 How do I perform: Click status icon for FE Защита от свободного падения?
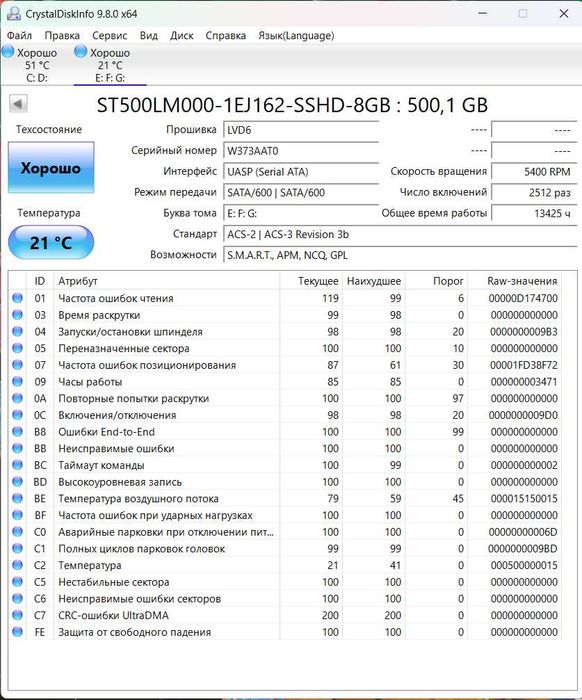coord(17,632)
